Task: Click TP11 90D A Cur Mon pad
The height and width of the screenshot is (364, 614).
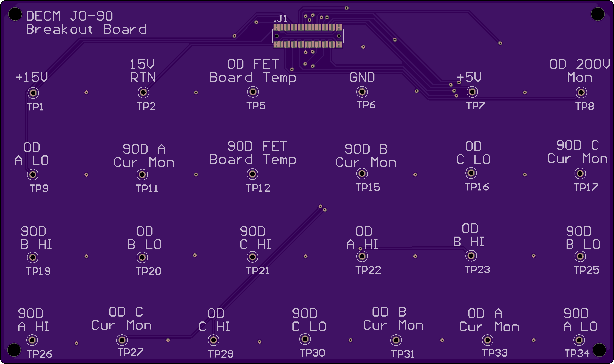Action: [x=142, y=175]
